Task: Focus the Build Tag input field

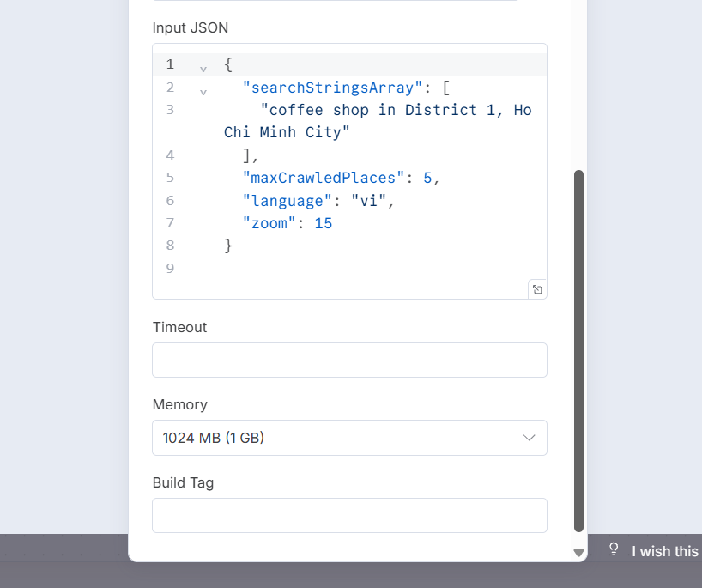Action: 349,515
